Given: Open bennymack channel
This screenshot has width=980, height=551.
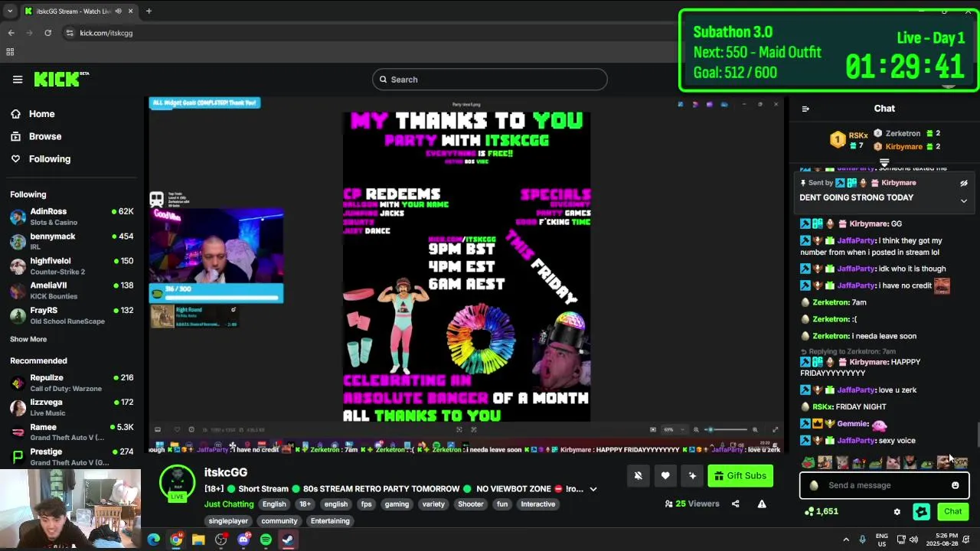Looking at the screenshot, I should coord(71,241).
